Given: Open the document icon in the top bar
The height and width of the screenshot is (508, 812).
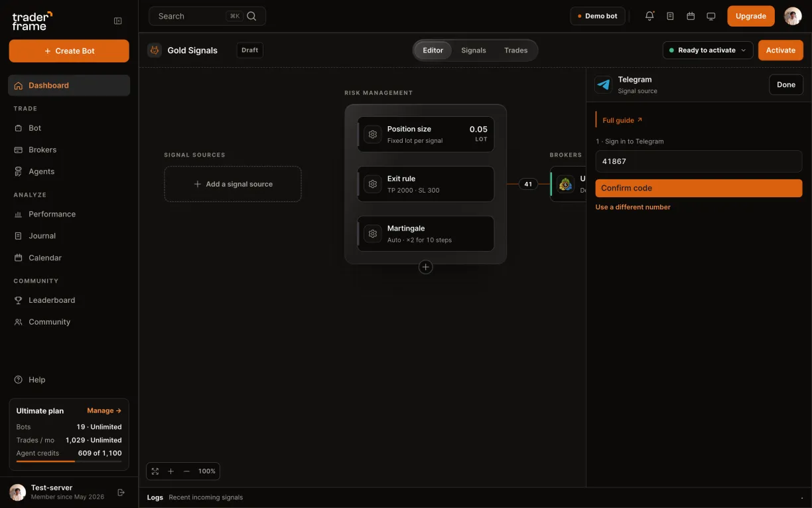Looking at the screenshot, I should point(670,16).
